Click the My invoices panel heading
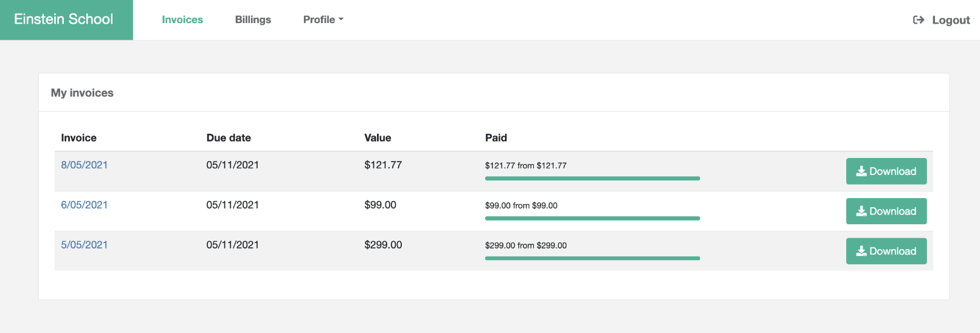980x333 pixels. 82,93
